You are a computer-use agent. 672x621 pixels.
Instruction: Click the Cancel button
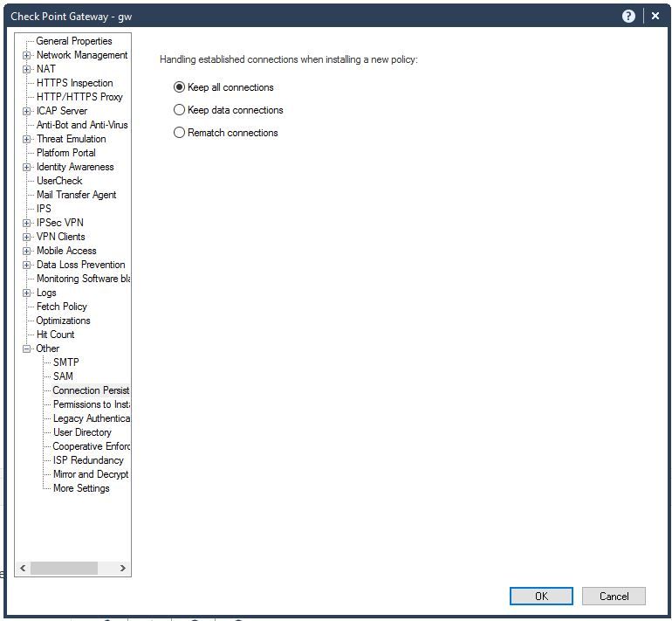614,596
